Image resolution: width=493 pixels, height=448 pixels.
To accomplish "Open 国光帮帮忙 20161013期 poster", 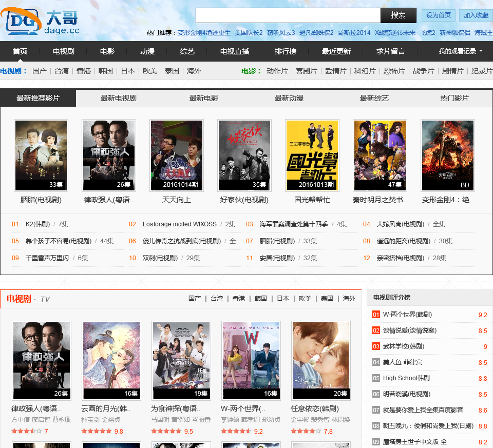I will pyautogui.click(x=312, y=155).
